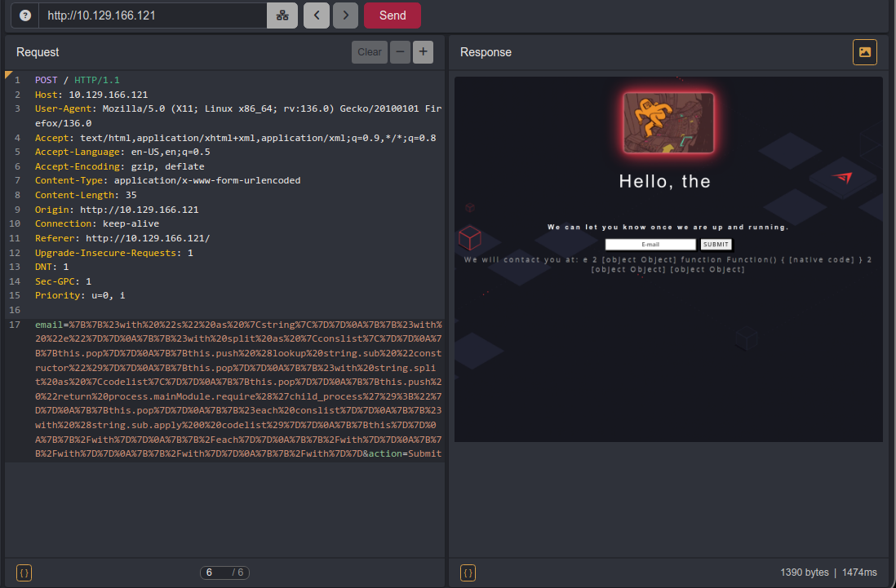Send the HTTP request

point(393,15)
